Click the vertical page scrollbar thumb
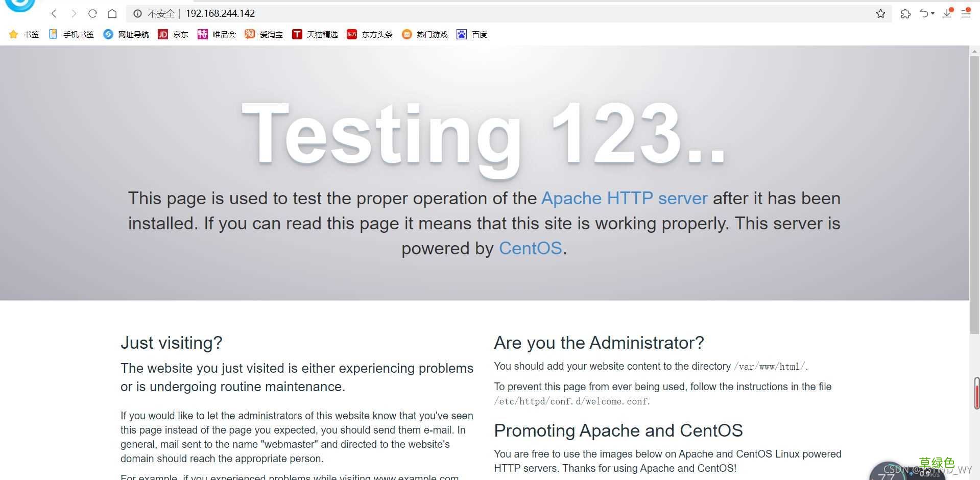 point(974,194)
